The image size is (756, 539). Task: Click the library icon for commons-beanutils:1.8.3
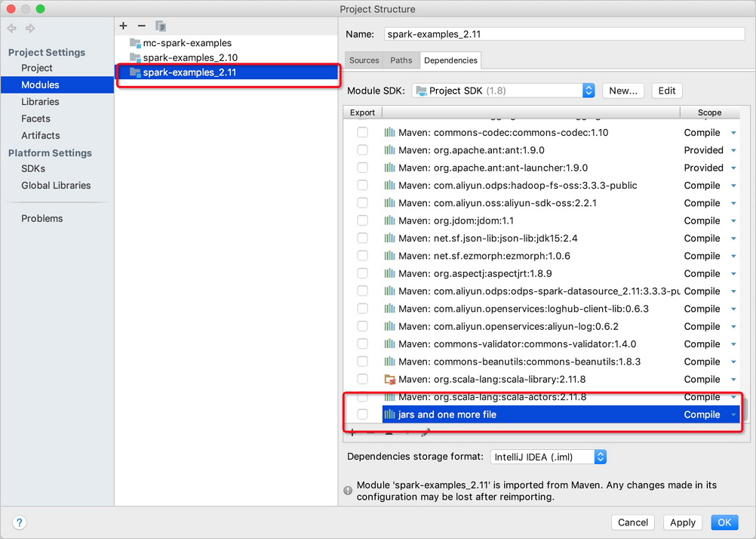tap(389, 362)
